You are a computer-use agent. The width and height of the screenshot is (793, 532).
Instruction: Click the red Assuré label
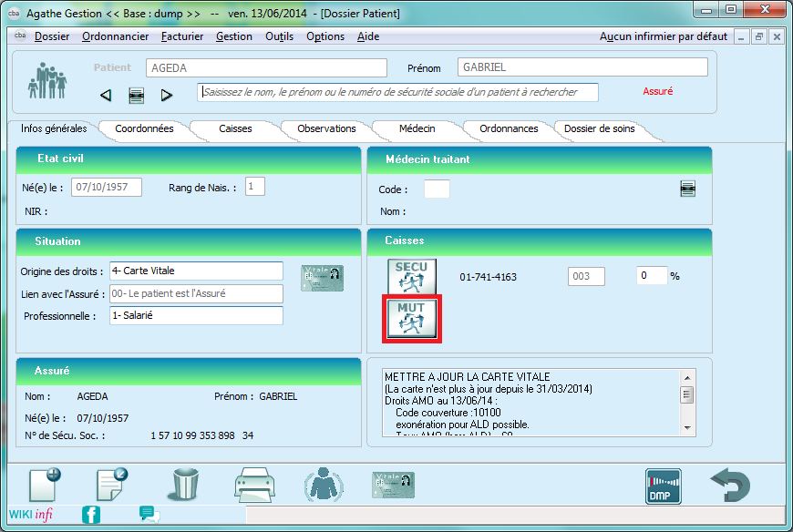657,91
